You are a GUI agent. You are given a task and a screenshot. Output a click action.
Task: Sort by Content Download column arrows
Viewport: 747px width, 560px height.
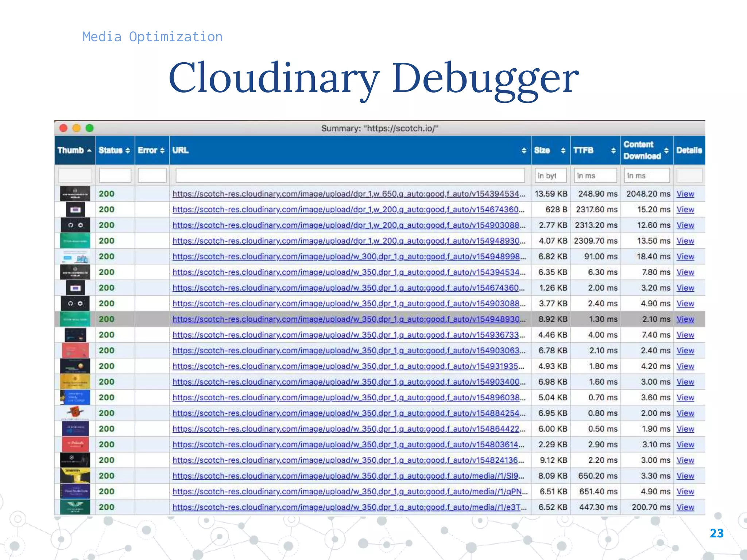click(666, 150)
